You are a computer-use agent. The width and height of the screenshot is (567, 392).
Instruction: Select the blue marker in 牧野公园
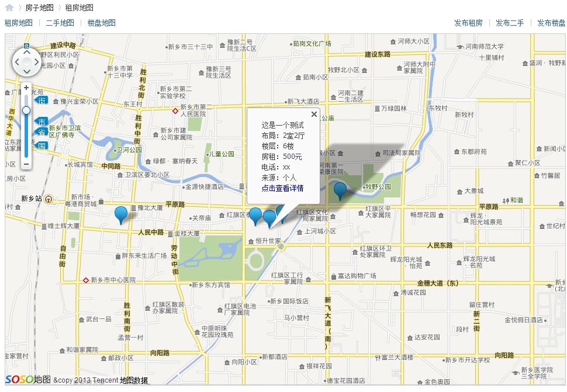pyautogui.click(x=340, y=191)
